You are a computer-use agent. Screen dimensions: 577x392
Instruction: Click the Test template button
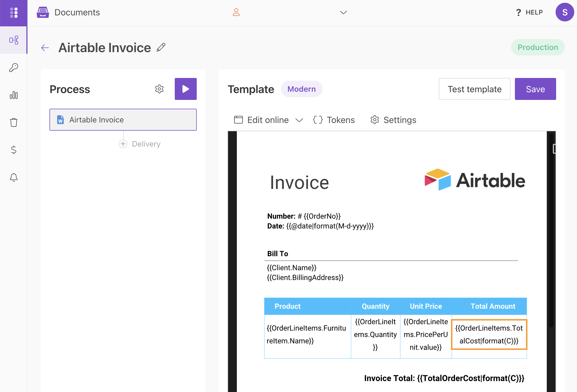(475, 89)
